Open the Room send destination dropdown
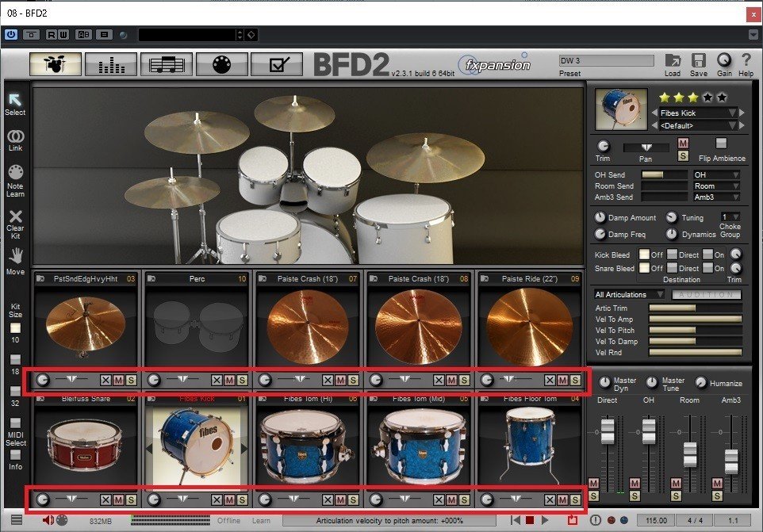 point(716,186)
